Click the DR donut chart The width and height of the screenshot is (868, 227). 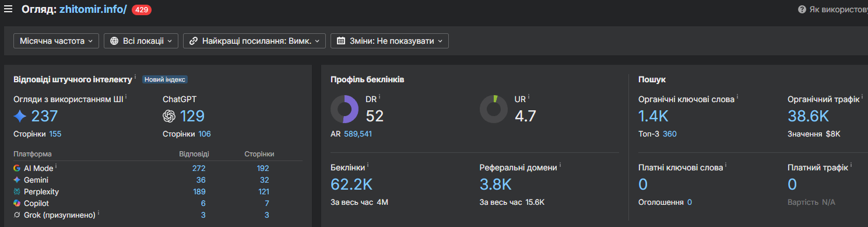[345, 109]
